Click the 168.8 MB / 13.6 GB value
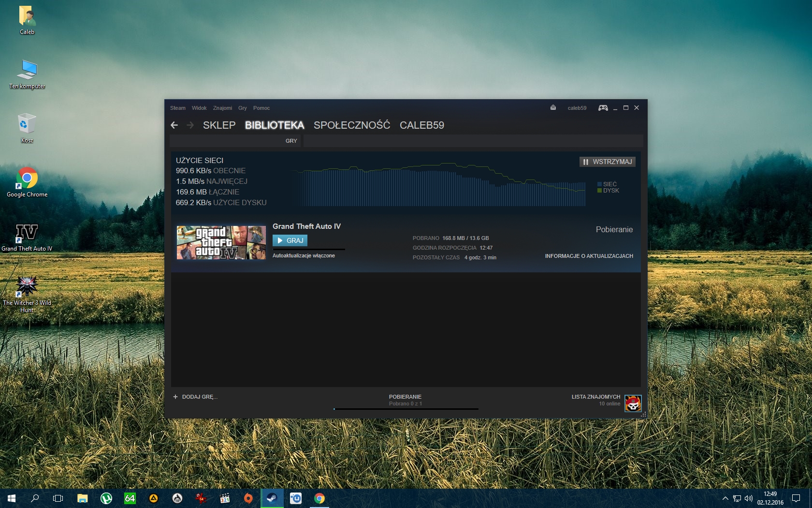Screen dimensions: 812x508 465,238
